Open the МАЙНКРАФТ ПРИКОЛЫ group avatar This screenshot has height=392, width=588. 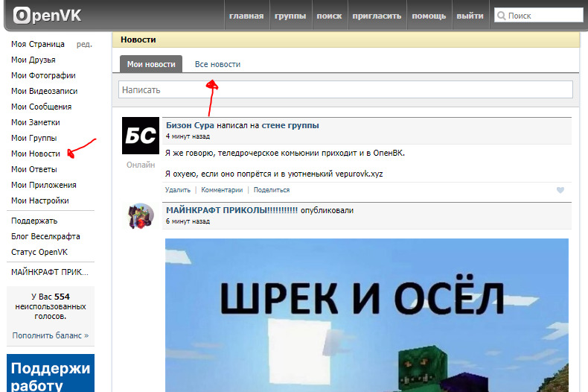coord(141,216)
